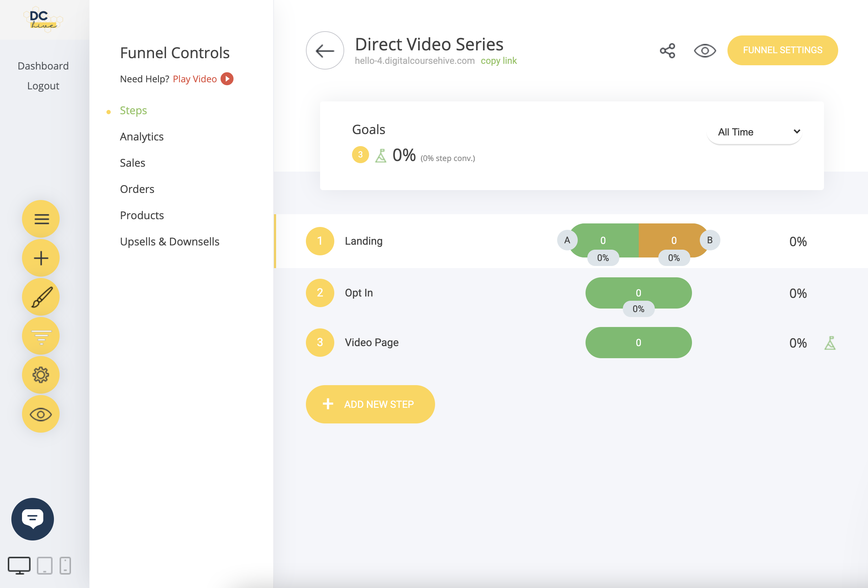Click the flask goal icon on Video Page
The image size is (868, 588).
830,343
